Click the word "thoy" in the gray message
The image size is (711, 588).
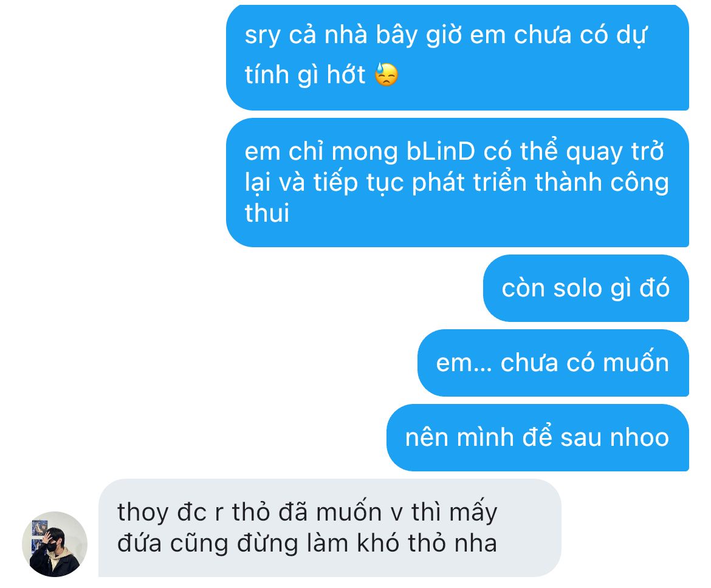click(143, 513)
